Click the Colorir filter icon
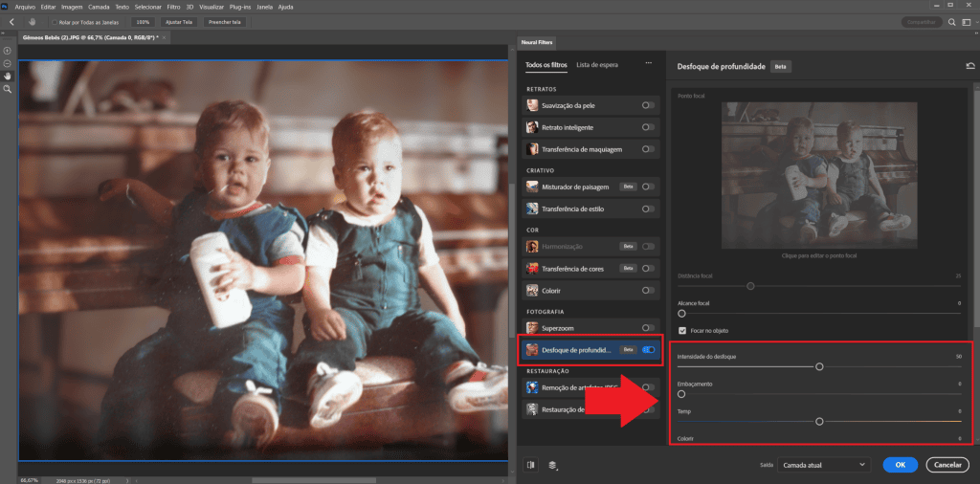The image size is (980, 484). [x=532, y=291]
